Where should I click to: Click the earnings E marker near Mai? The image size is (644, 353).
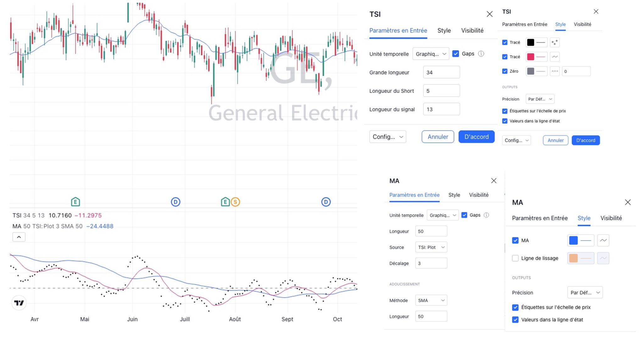(x=75, y=202)
